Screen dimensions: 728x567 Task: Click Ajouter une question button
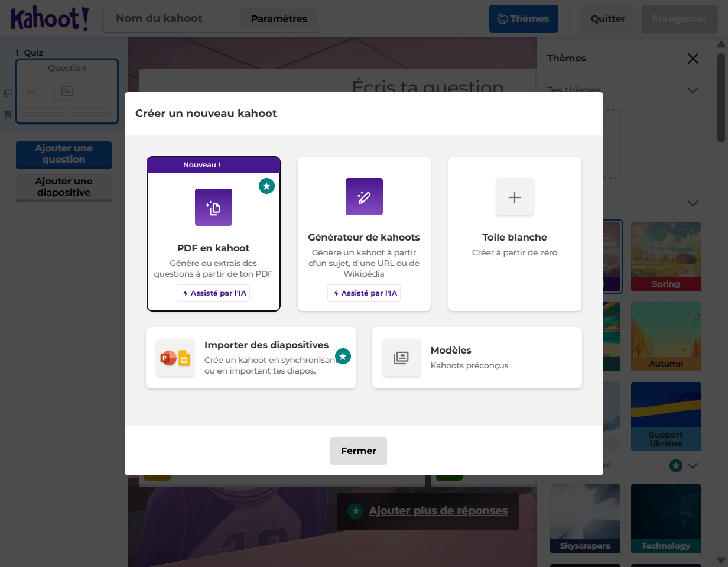point(64,154)
